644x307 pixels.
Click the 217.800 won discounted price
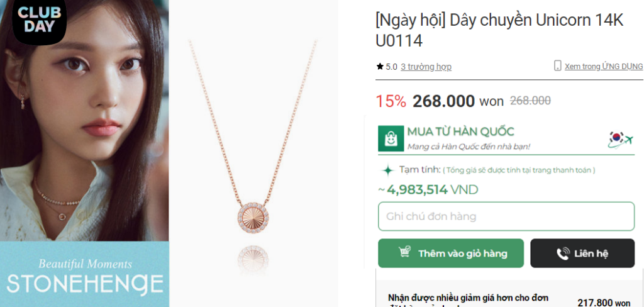coord(603,303)
